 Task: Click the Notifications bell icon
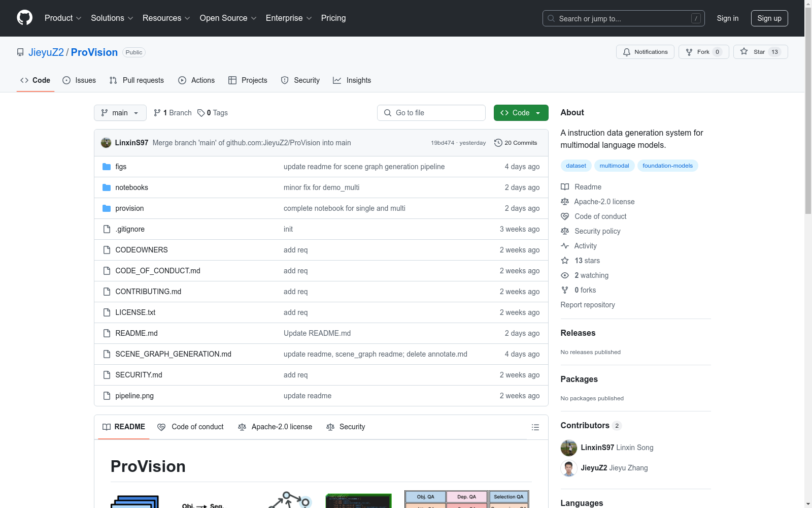[x=627, y=52]
